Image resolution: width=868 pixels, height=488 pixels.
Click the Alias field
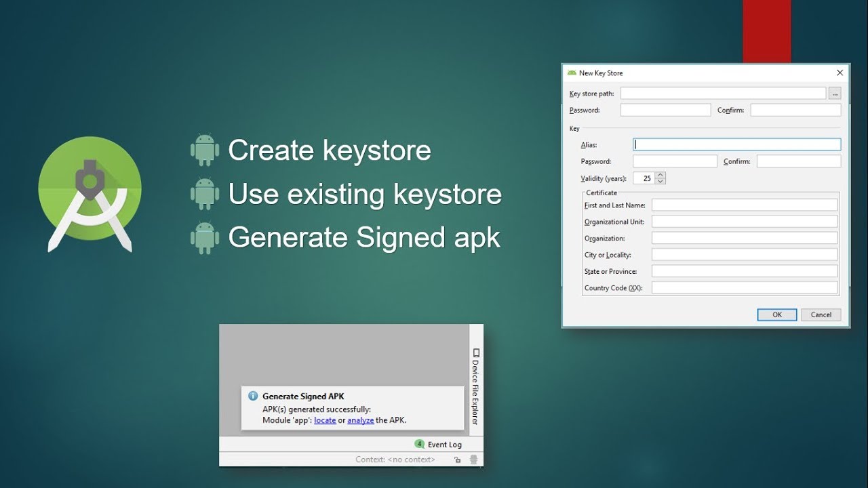point(737,144)
